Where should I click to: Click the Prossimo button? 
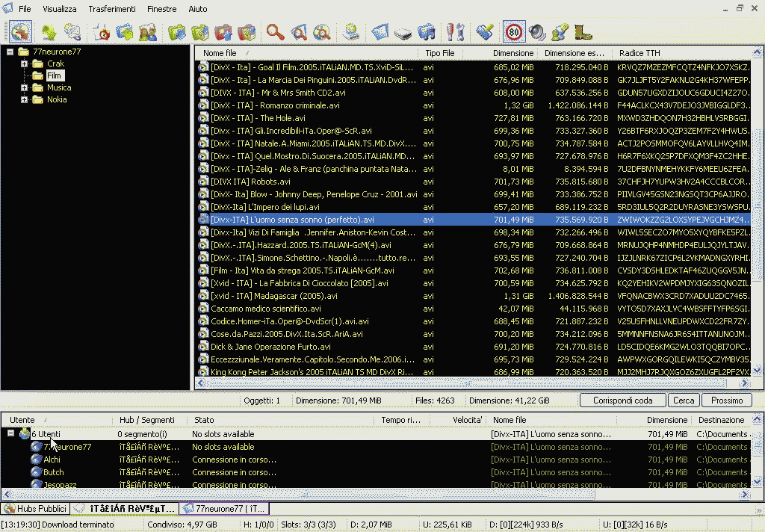[726, 400]
